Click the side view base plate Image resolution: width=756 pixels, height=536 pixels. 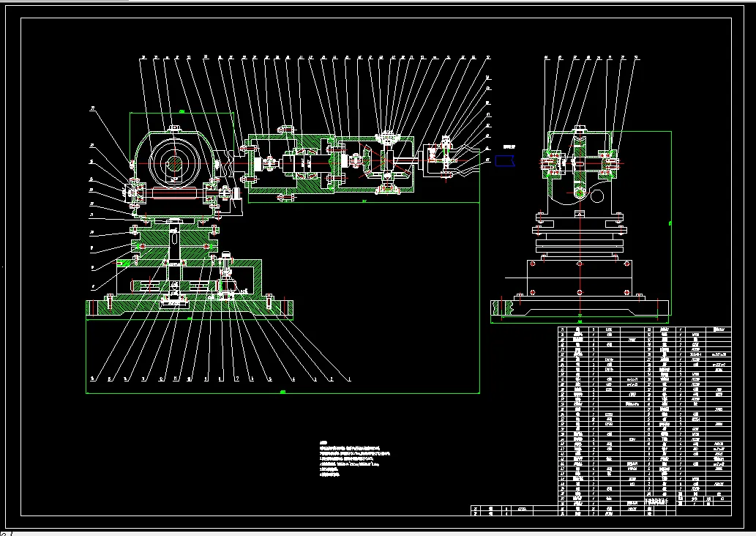580,308
